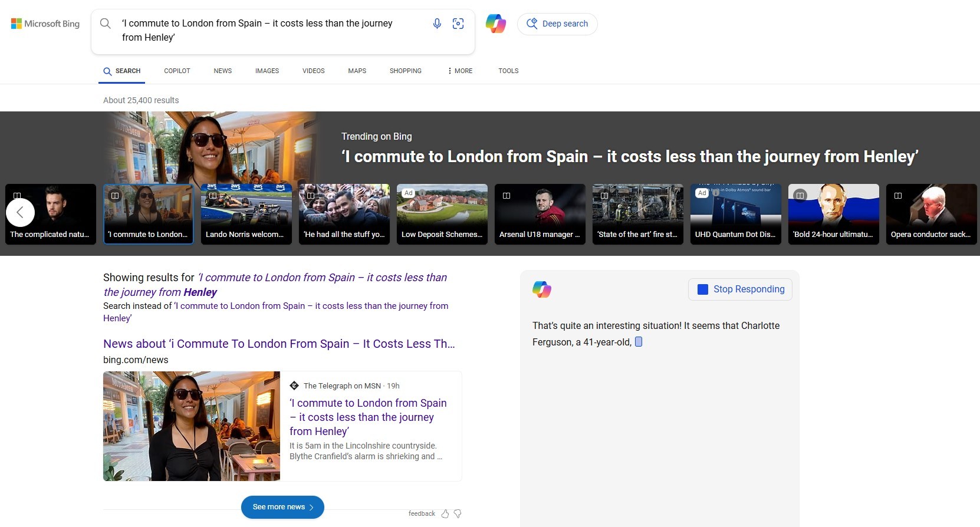Click the 'About 25,400 results' count text
Viewport: 980px width, 527px height.
pyautogui.click(x=141, y=100)
